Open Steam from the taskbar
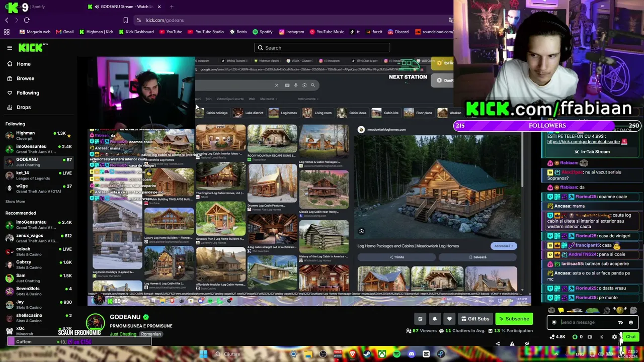Image resolution: width=644 pixels, height=362 pixels. pos(367,354)
